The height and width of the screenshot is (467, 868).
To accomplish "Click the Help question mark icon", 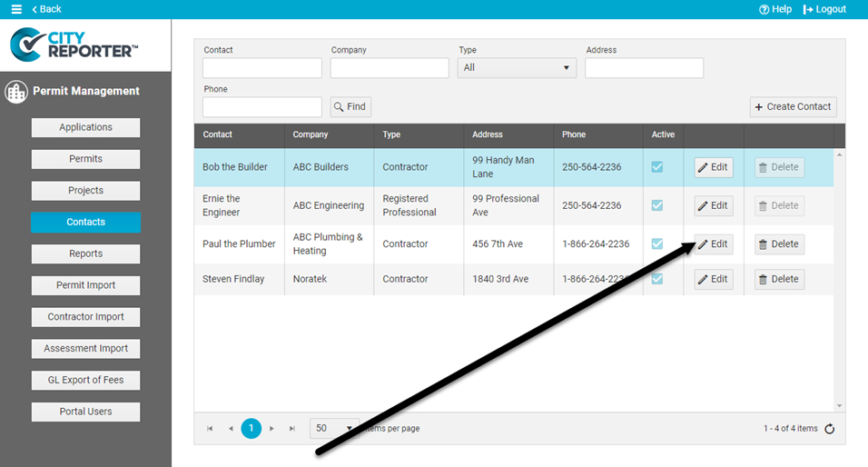I will point(764,9).
